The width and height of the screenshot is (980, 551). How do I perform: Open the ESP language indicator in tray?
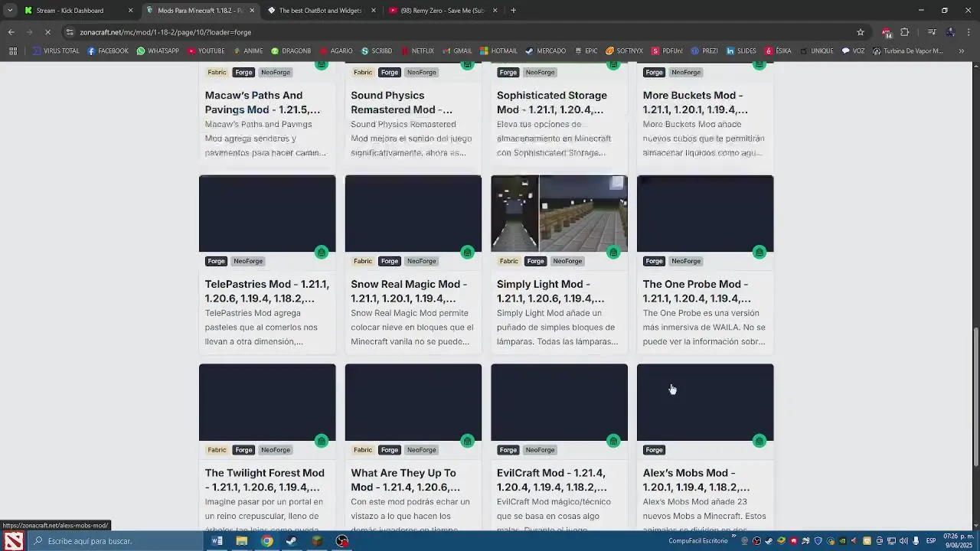(931, 541)
